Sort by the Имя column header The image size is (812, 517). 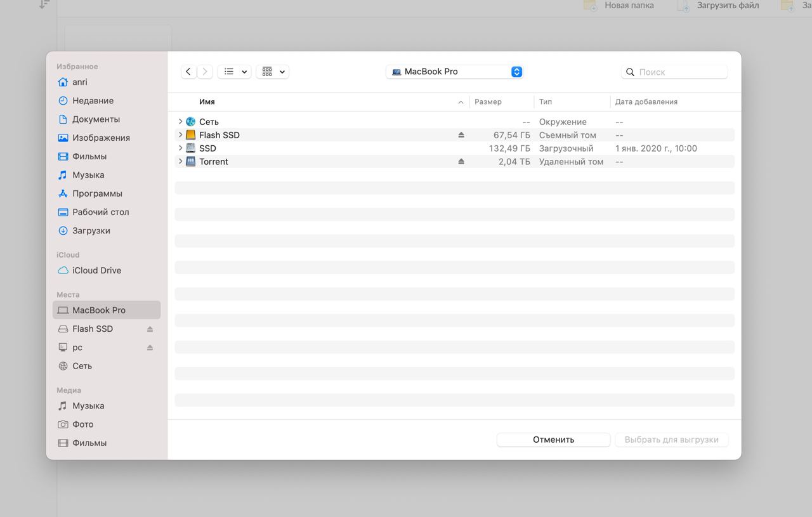[207, 101]
